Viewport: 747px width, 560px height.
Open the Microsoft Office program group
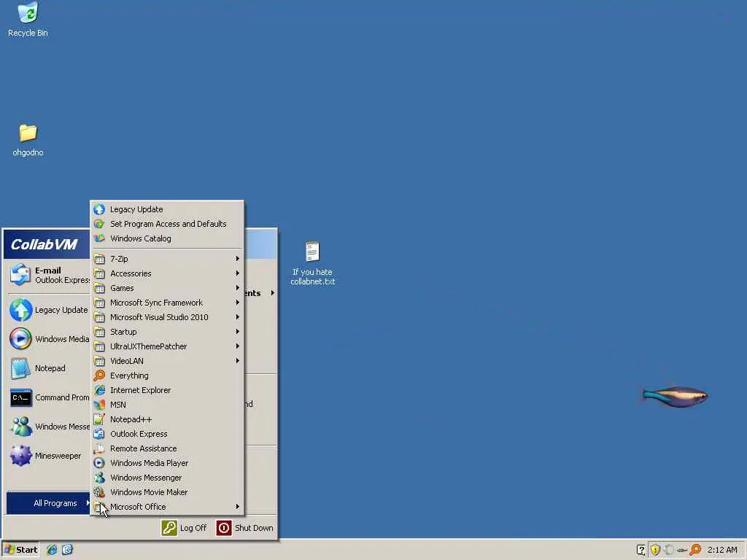[167, 507]
